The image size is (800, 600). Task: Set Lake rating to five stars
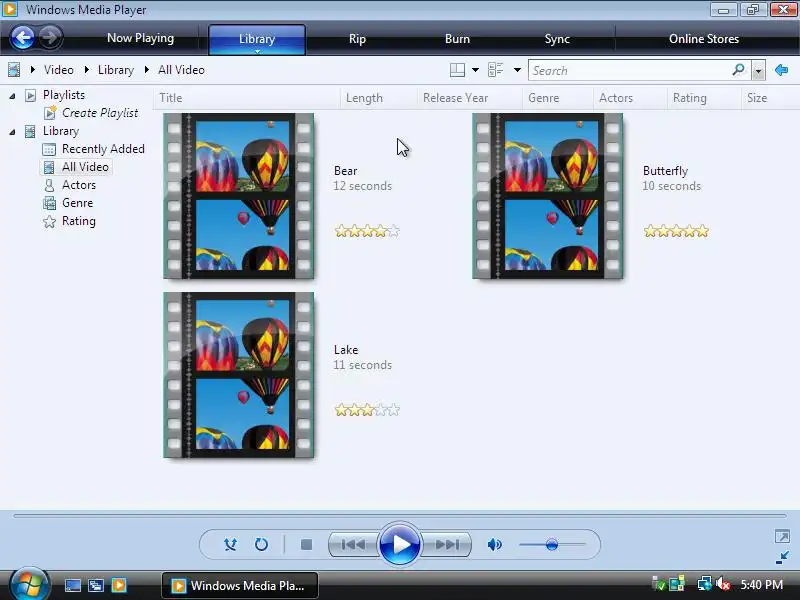[x=393, y=410]
